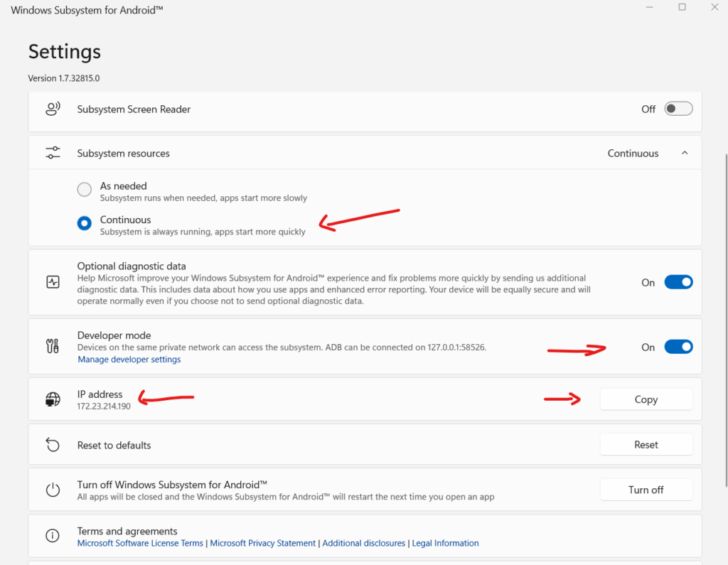Open Additional disclosures link
The width and height of the screenshot is (728, 565).
coord(363,543)
